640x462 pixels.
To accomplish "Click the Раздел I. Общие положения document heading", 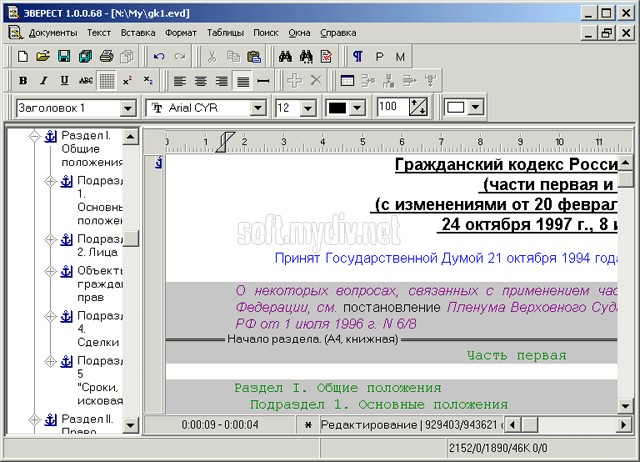I will tap(338, 388).
